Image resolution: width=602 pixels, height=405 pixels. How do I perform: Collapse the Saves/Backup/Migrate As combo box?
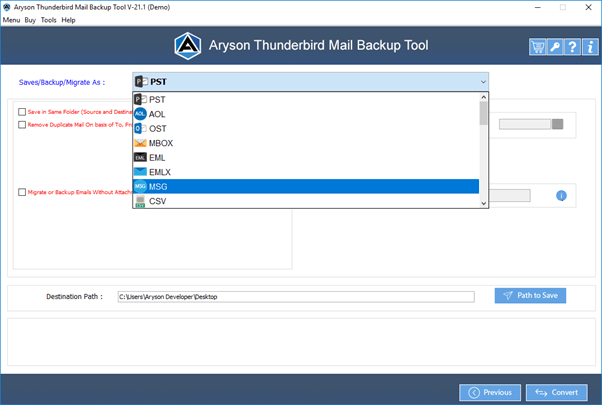[x=310, y=82]
